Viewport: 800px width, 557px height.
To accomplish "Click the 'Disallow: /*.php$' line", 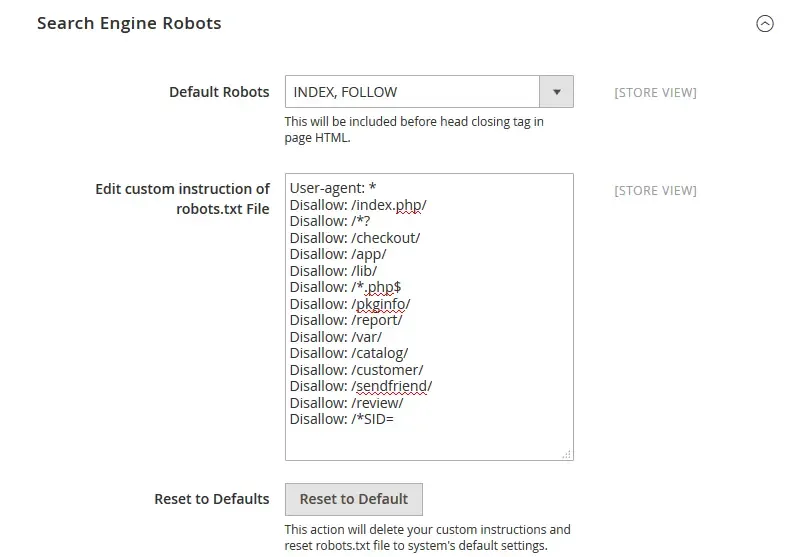I will 345,287.
